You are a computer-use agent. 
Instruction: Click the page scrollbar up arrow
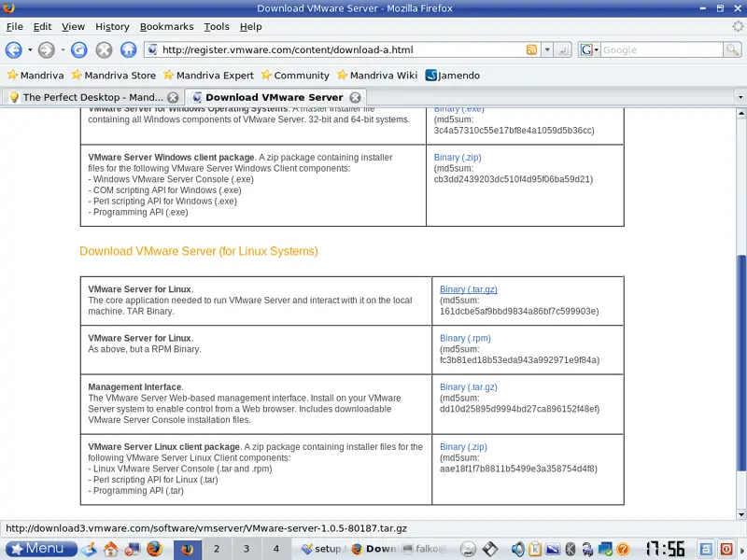(740, 113)
